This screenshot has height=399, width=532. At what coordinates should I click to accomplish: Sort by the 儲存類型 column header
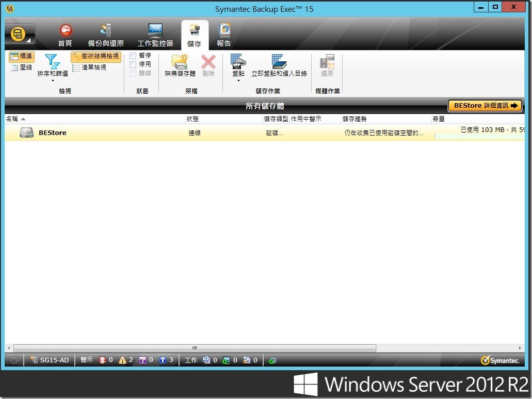point(276,119)
